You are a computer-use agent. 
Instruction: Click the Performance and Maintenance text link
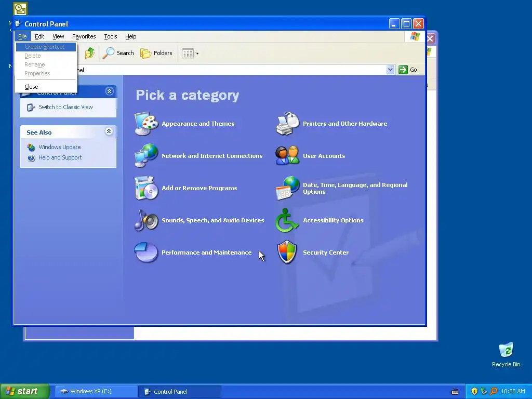(207, 253)
